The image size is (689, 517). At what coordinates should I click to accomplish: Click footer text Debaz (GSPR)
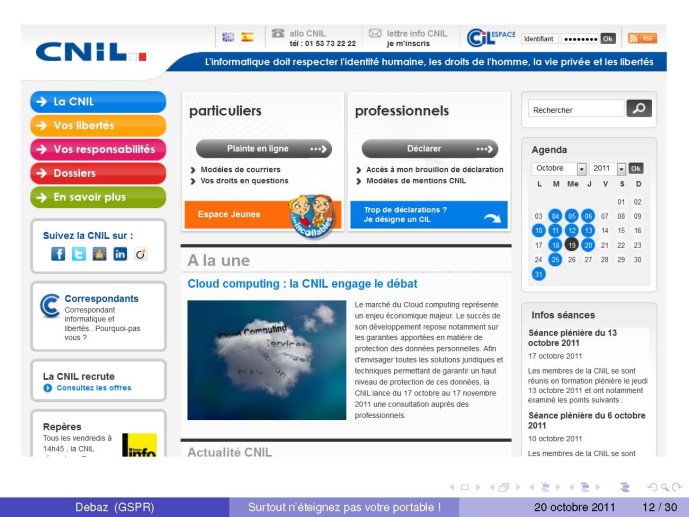[x=115, y=507]
